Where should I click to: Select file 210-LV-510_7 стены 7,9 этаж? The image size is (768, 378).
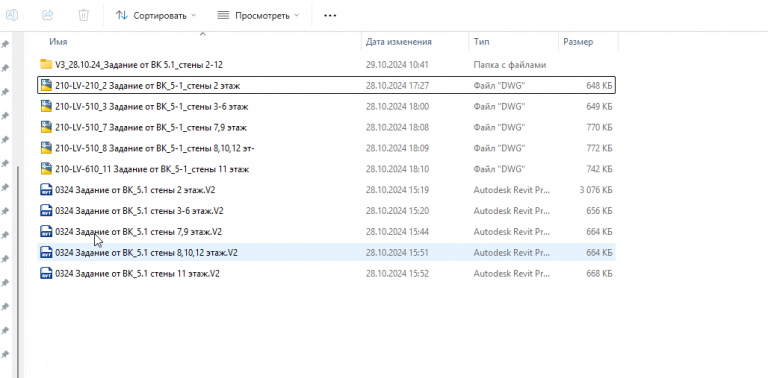pyautogui.click(x=151, y=128)
